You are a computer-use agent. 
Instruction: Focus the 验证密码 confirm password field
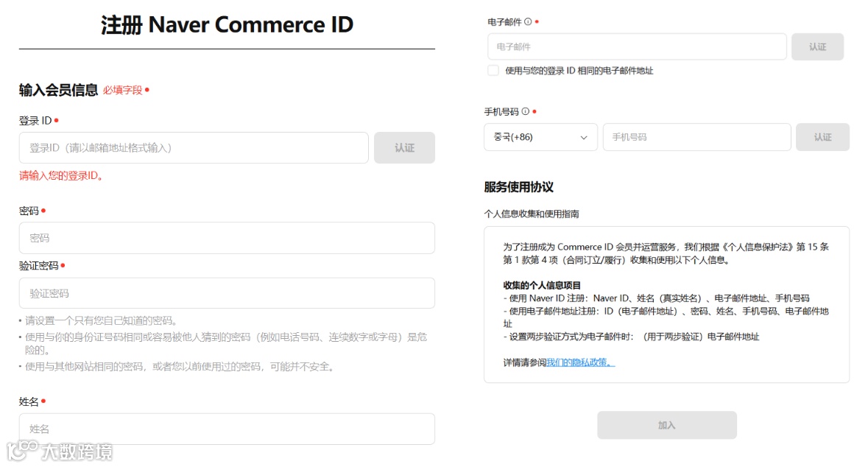[227, 293]
